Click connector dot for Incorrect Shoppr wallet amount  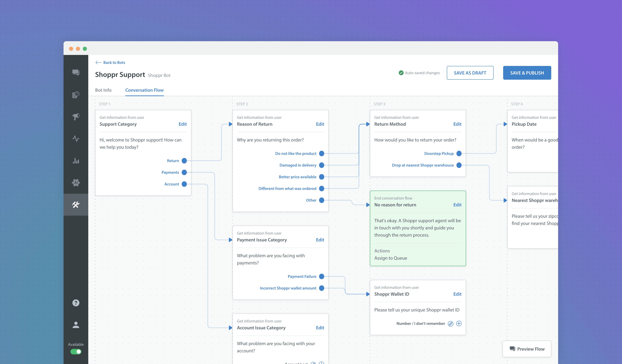322,288
